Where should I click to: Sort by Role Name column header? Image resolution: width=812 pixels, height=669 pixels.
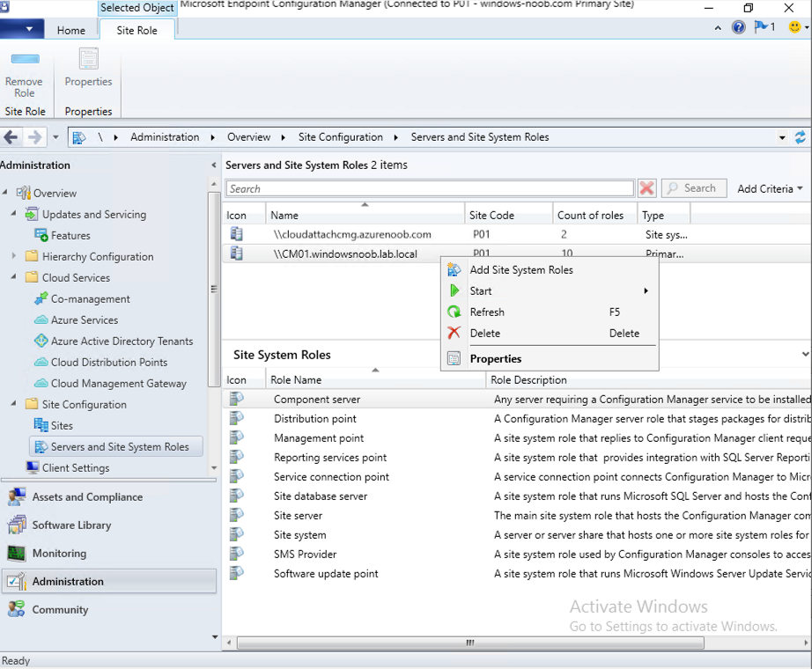(x=375, y=379)
